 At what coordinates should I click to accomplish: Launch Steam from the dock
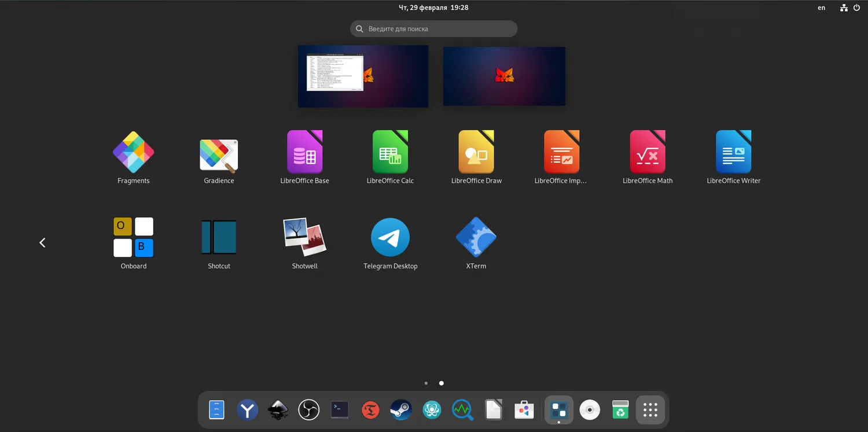pos(401,410)
